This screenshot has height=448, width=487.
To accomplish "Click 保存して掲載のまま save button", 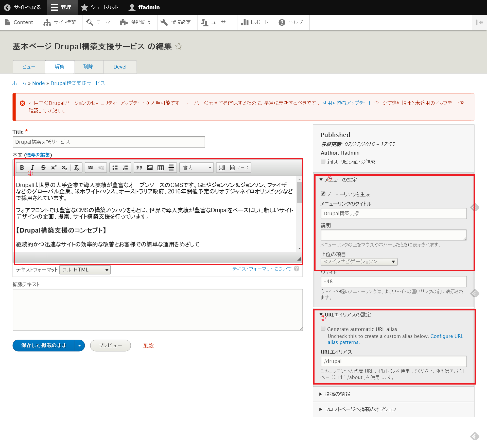I will click(44, 345).
